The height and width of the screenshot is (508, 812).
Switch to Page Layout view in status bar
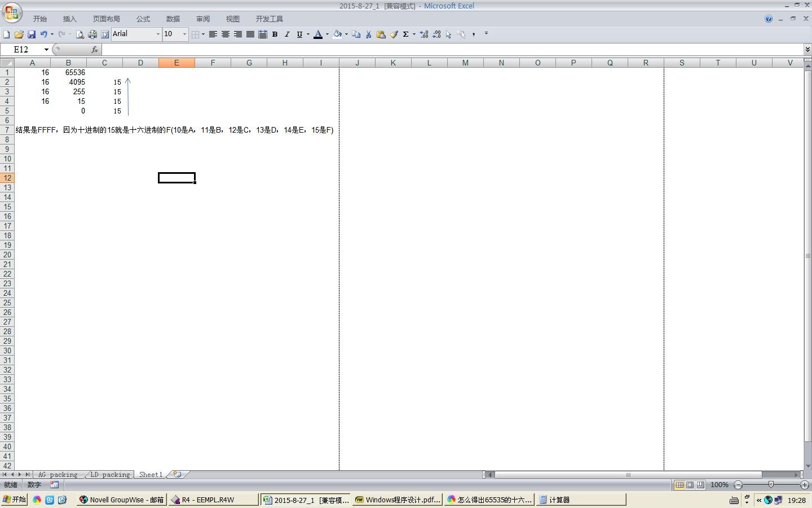(690, 485)
